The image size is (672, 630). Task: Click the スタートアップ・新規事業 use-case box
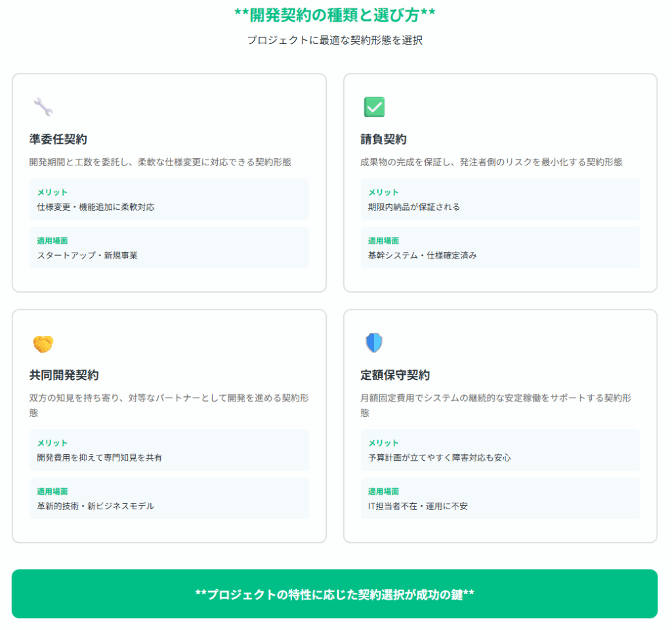[x=169, y=248]
